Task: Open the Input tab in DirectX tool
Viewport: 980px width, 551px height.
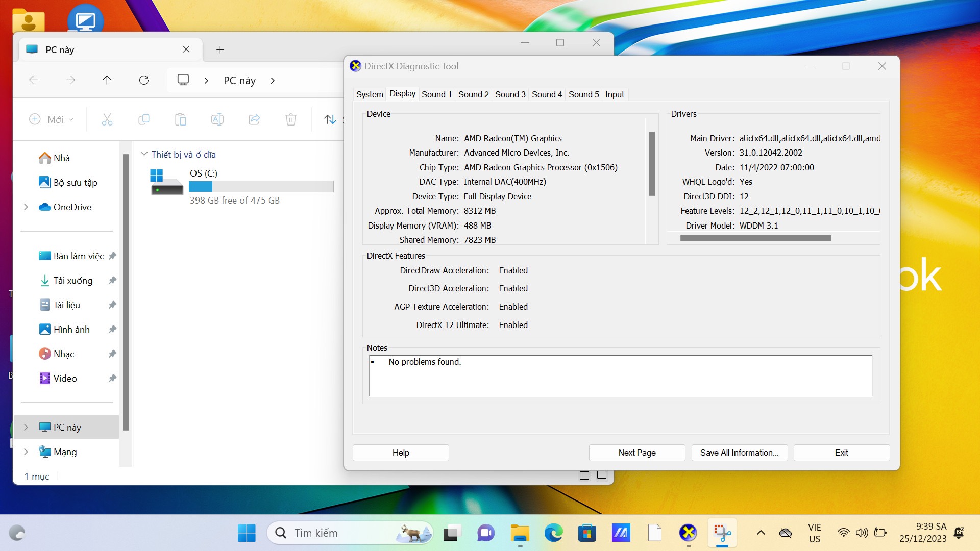Action: coord(615,94)
